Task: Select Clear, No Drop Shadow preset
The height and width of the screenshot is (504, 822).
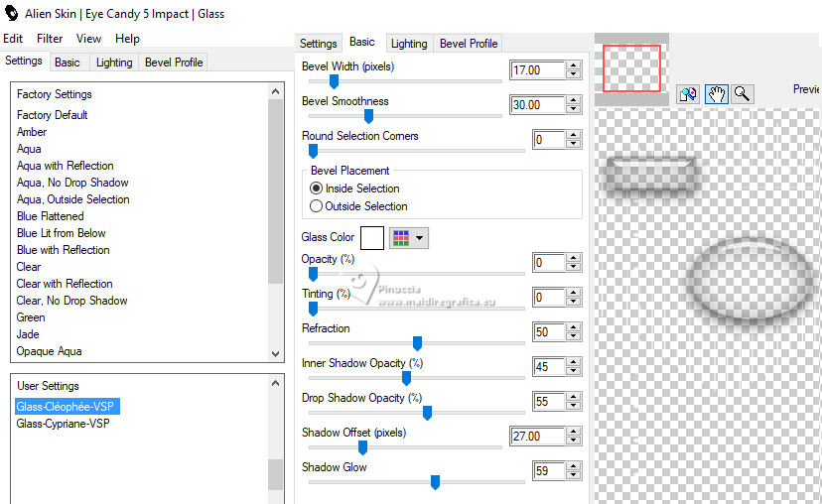Action: click(x=71, y=301)
